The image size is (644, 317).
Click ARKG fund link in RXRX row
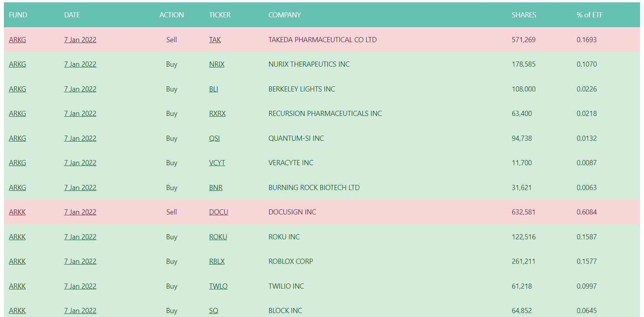17,114
